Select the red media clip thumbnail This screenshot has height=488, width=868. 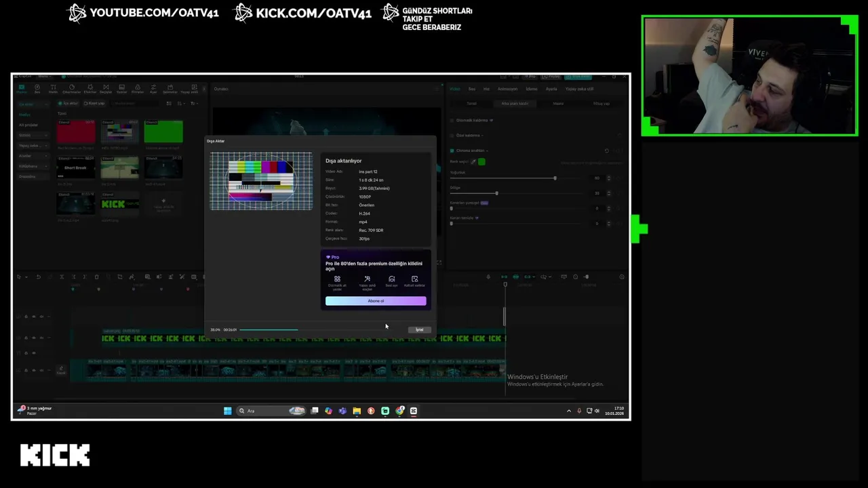76,131
